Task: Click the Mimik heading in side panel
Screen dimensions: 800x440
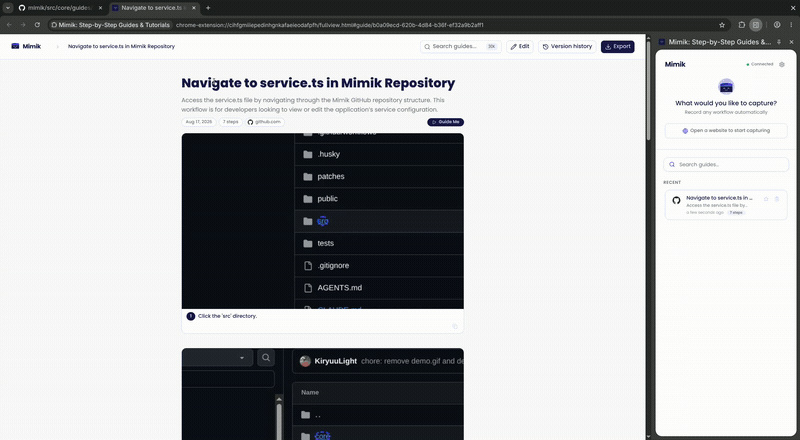Action: click(x=675, y=64)
